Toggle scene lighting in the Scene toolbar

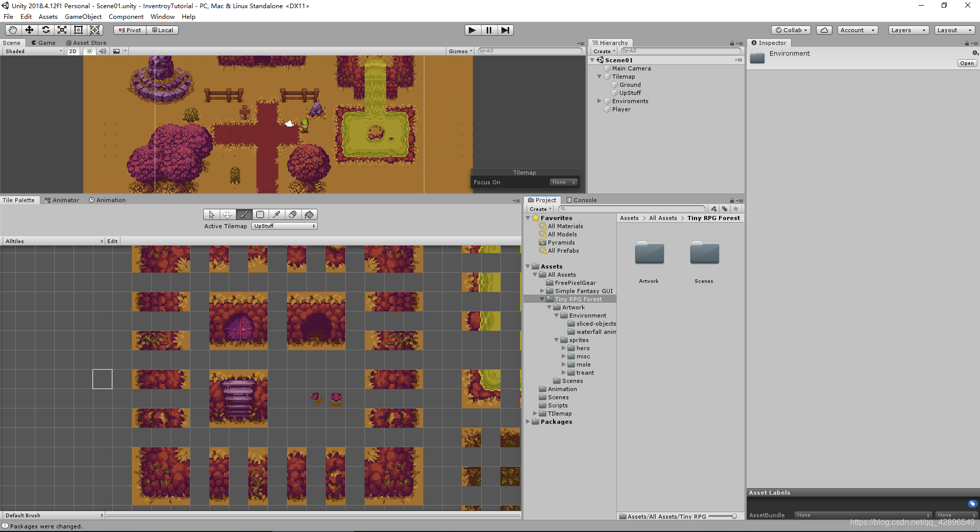click(x=89, y=51)
